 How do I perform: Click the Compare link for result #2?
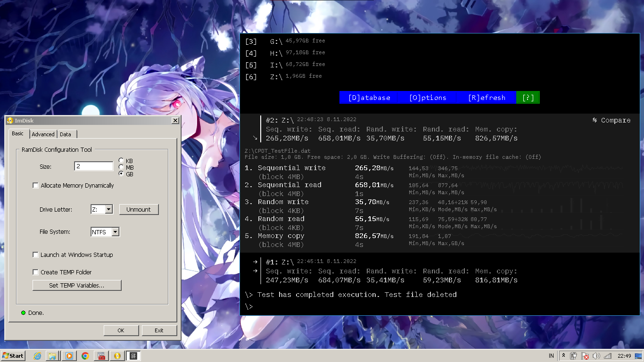click(x=611, y=120)
